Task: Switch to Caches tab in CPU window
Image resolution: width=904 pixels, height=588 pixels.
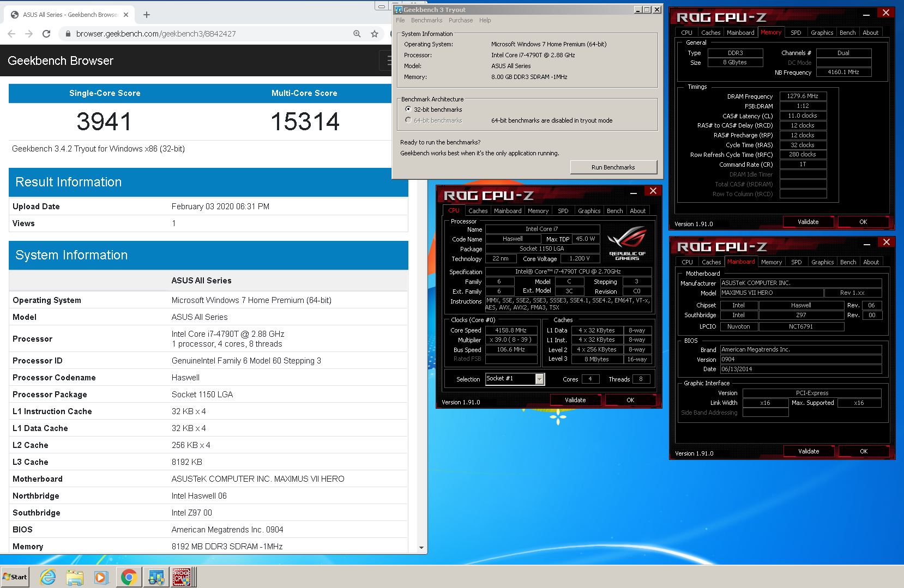Action: (x=478, y=211)
